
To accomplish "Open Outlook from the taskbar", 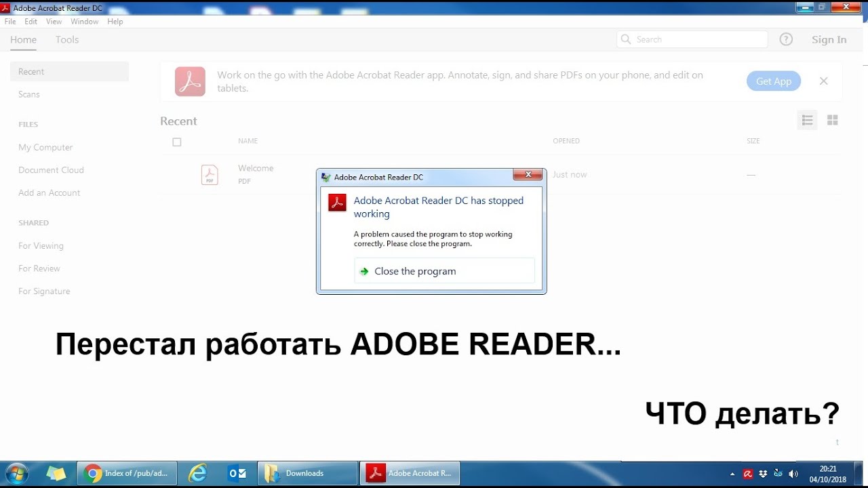I will pos(237,473).
